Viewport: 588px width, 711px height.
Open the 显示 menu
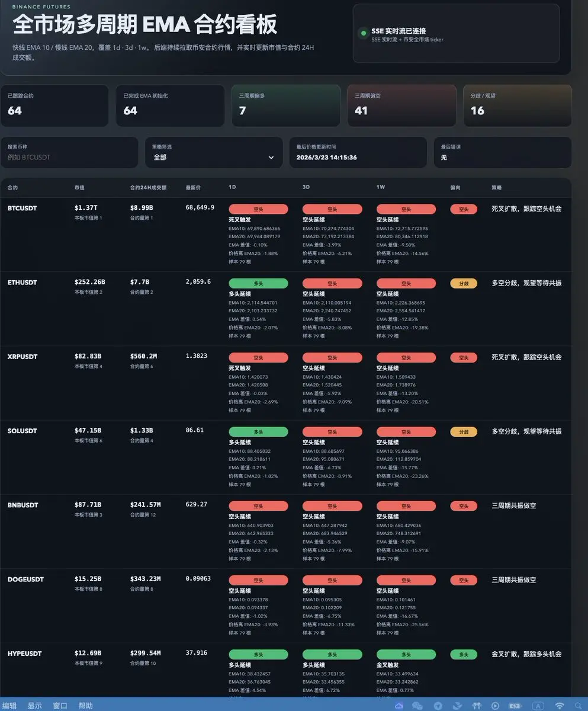35,706
